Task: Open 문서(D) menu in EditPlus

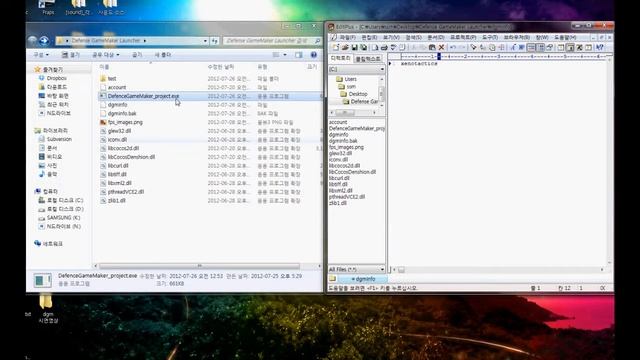Action: (436, 38)
